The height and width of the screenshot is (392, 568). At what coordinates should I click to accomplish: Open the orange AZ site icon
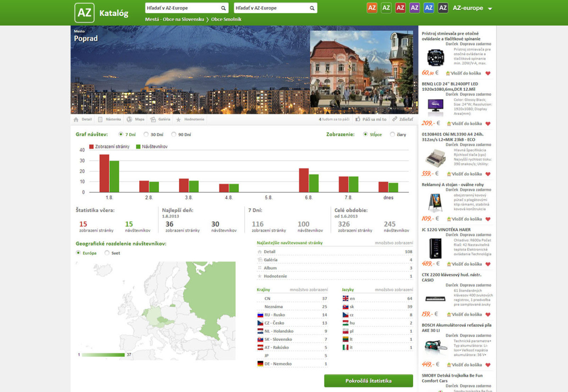372,8
